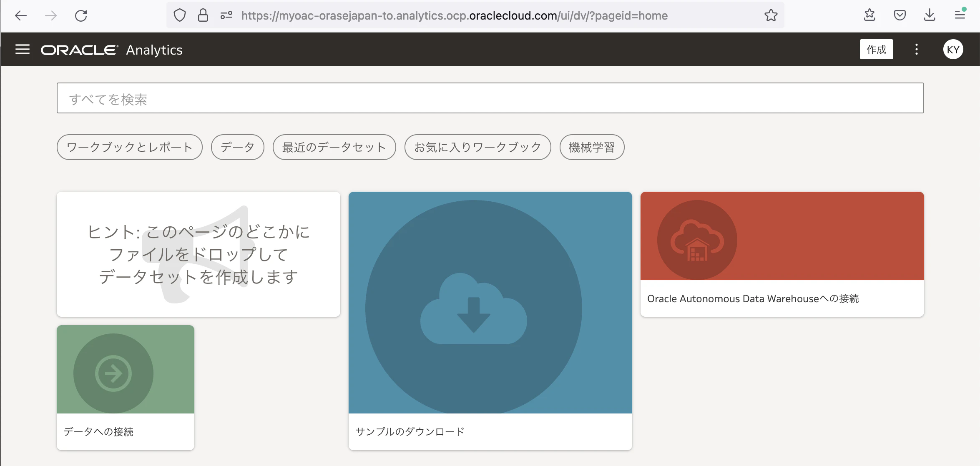980x466 pixels.
Task: Click the browser forward arrow
Action: point(51,16)
